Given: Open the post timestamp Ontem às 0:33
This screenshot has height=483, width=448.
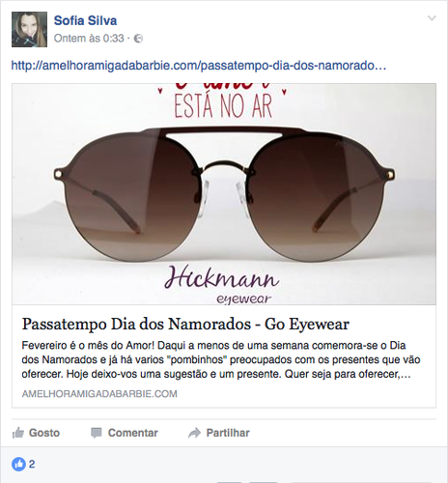Looking at the screenshot, I should pyautogui.click(x=89, y=39).
